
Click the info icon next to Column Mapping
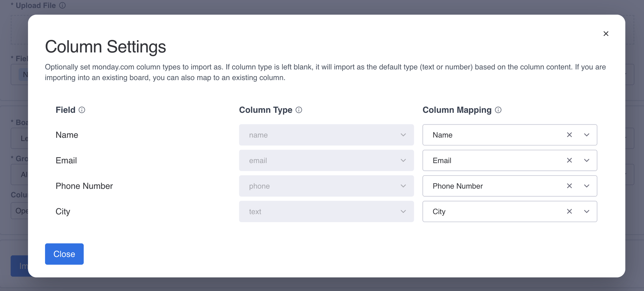(x=498, y=110)
